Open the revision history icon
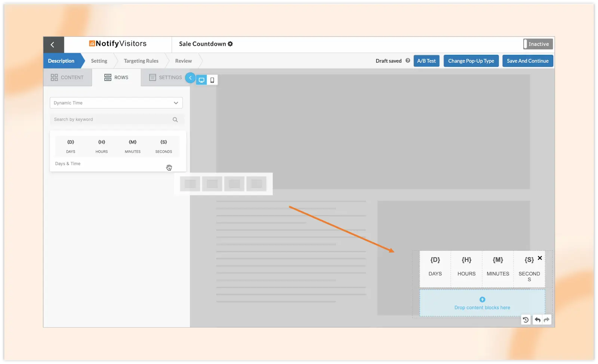 [525, 320]
